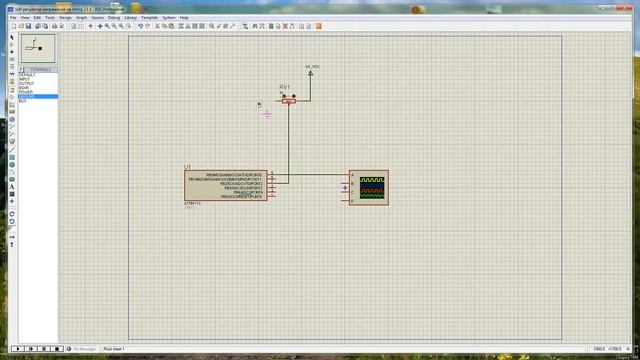Select the Junction dot mode tool
Screen dimensions: 640x360
click(12, 52)
